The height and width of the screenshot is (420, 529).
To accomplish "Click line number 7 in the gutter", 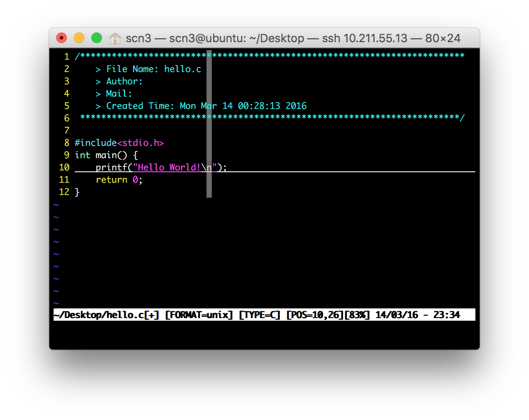I will (67, 130).
